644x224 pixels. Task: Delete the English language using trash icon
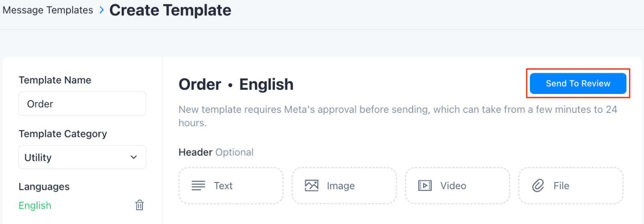coord(140,205)
